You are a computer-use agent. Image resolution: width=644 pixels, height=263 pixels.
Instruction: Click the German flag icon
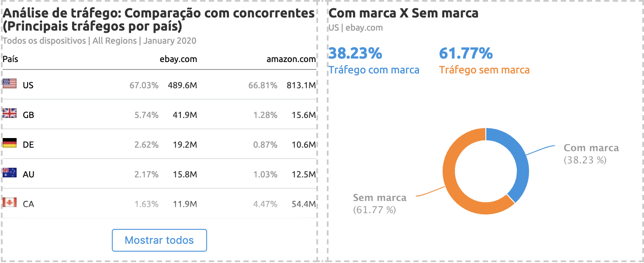click(x=10, y=143)
